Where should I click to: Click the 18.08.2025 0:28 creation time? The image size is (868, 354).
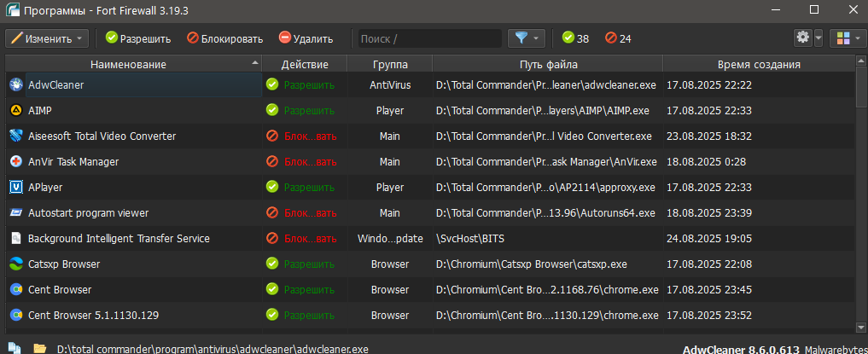pyautogui.click(x=707, y=161)
